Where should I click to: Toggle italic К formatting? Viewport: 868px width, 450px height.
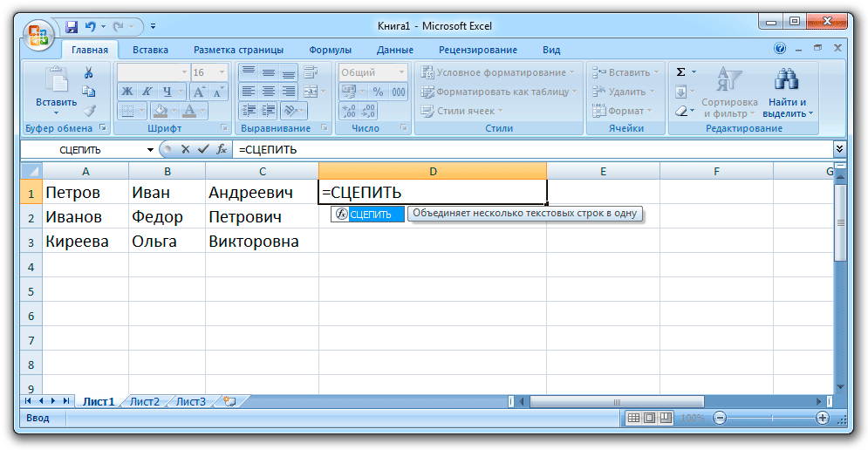click(x=147, y=92)
